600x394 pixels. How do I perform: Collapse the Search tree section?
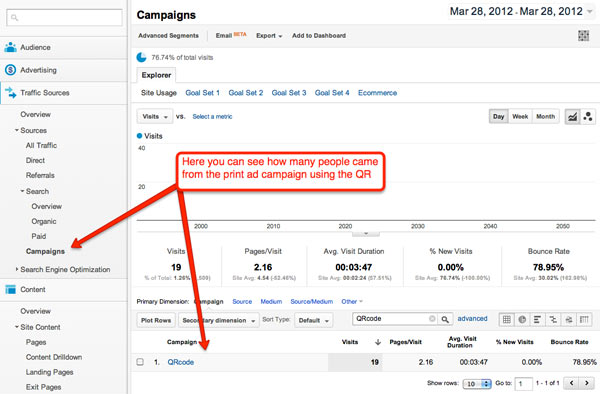(x=23, y=191)
